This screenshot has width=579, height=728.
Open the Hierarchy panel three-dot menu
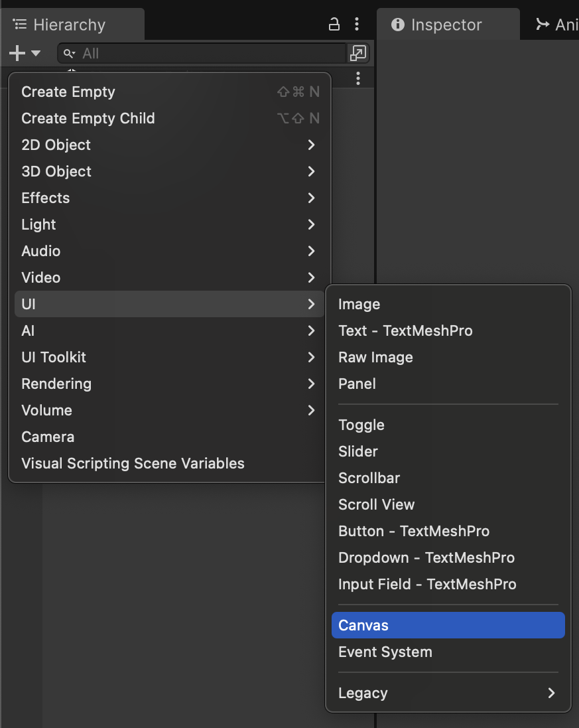(x=357, y=25)
